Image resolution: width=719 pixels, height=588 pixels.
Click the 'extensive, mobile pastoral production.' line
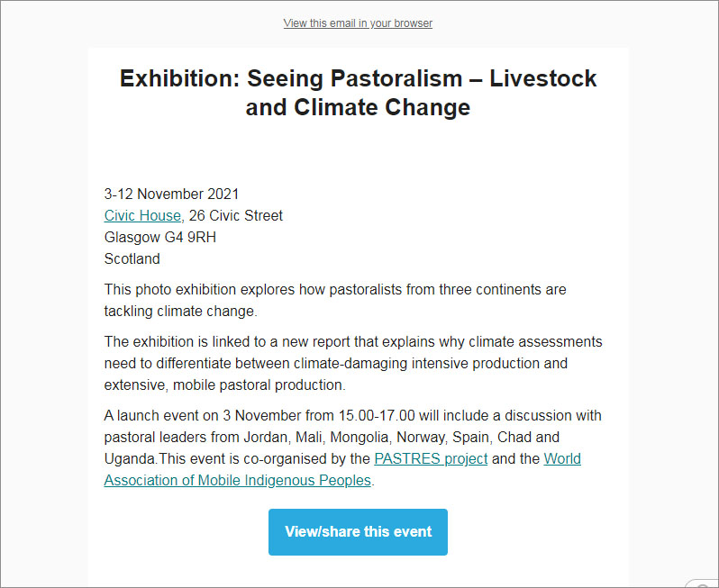pyautogui.click(x=224, y=385)
